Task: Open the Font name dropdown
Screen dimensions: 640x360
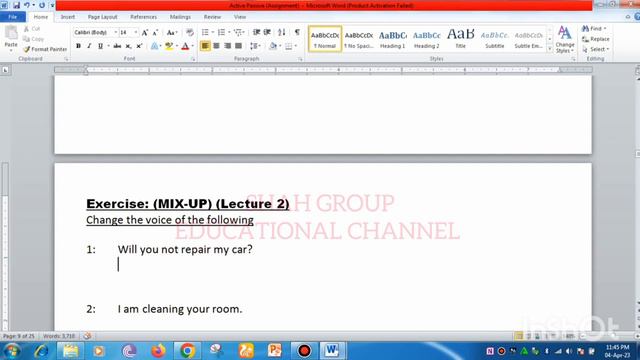Action: pos(116,32)
